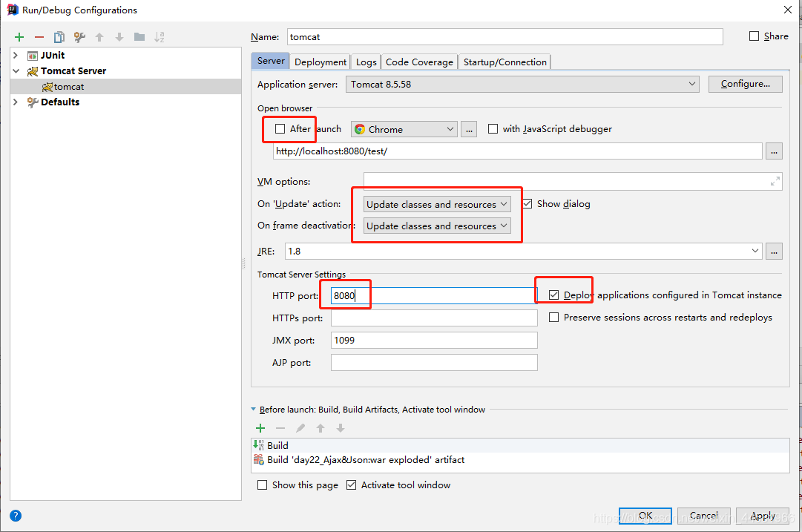Collapse the Before launch section
Image resolution: width=802 pixels, height=532 pixels.
click(x=253, y=410)
